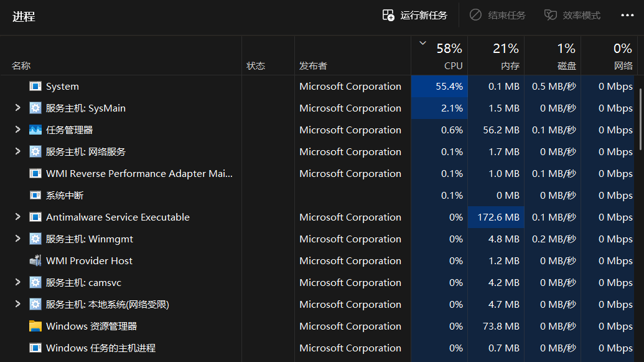Image resolution: width=644 pixels, height=362 pixels.
Task: Click the WMI Reverse Performance Adapter icon
Action: pyautogui.click(x=35, y=174)
